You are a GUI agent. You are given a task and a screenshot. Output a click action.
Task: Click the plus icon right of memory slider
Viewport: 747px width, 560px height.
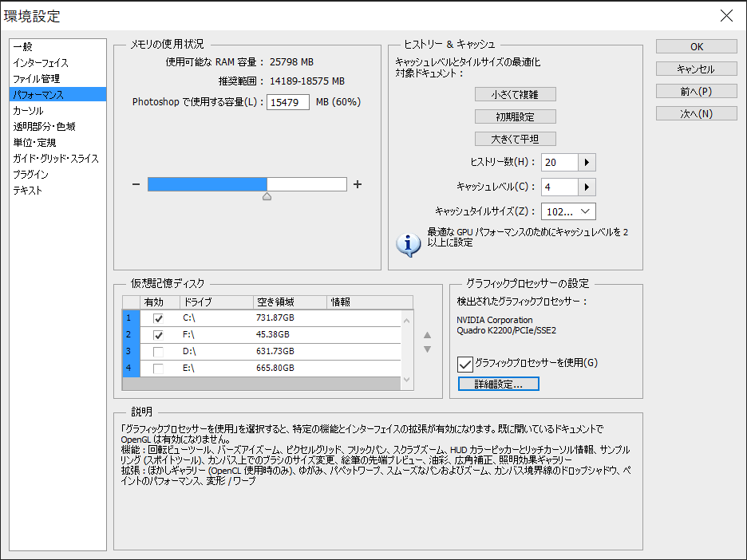coord(358,184)
